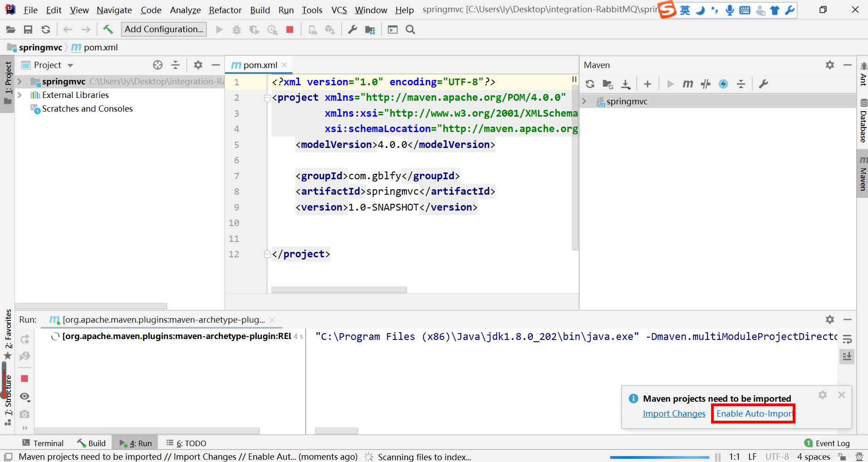Navigate forward with the right arrow
This screenshot has height=462, width=868.
tap(86, 29)
